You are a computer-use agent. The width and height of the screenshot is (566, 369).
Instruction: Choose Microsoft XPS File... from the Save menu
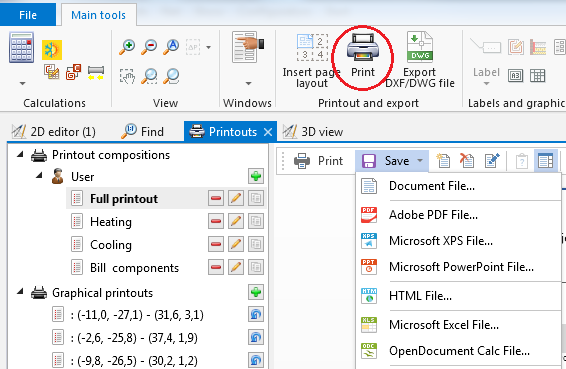point(458,241)
